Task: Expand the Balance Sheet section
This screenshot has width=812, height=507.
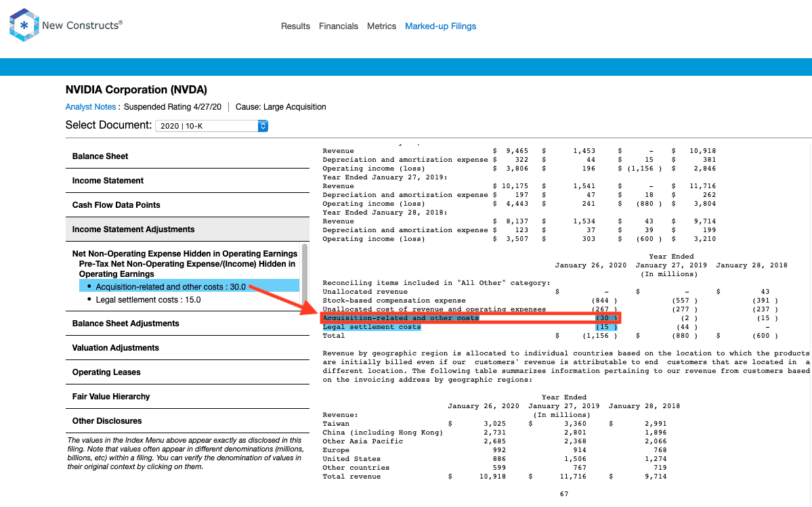Action: click(188, 156)
